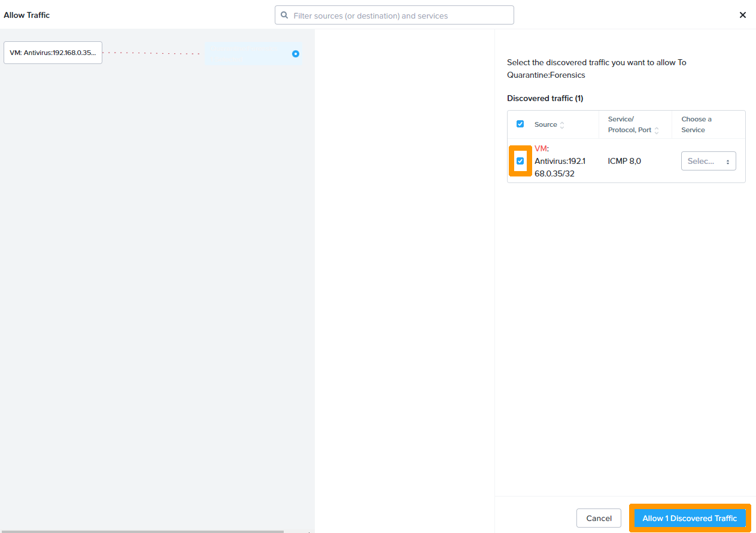Select the blue endpoint icon on the traffic flow line
The width and height of the screenshot is (756, 533).
pos(295,54)
